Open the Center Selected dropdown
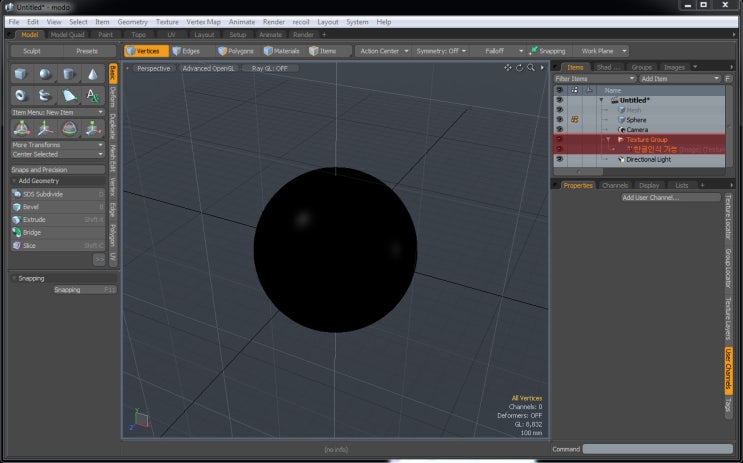Screen dimensions: 743x463 (58, 154)
